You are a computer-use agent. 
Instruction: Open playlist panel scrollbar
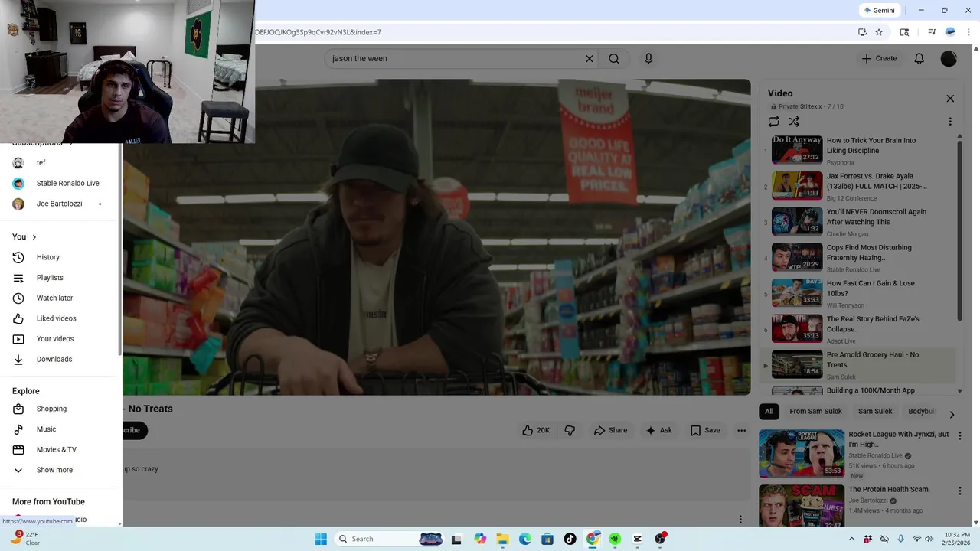tap(959, 230)
